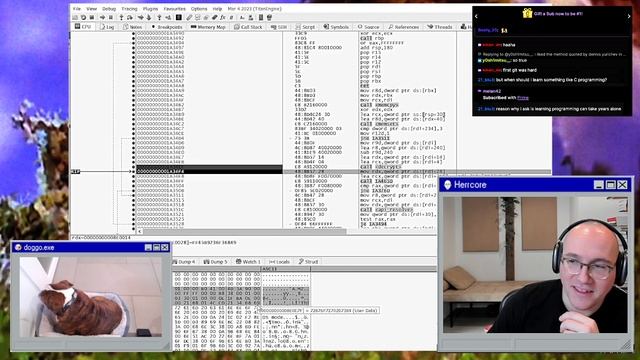Switch to the Script tab
640x360 pixels.
coord(305,27)
